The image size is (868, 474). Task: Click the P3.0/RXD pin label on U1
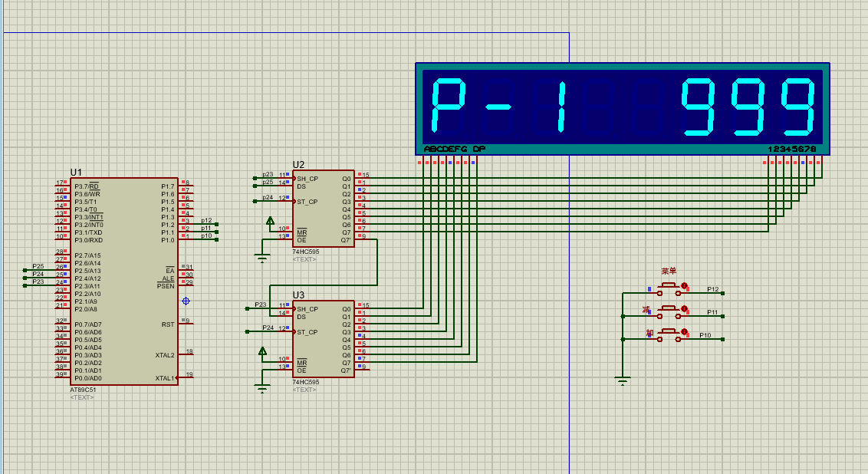89,240
